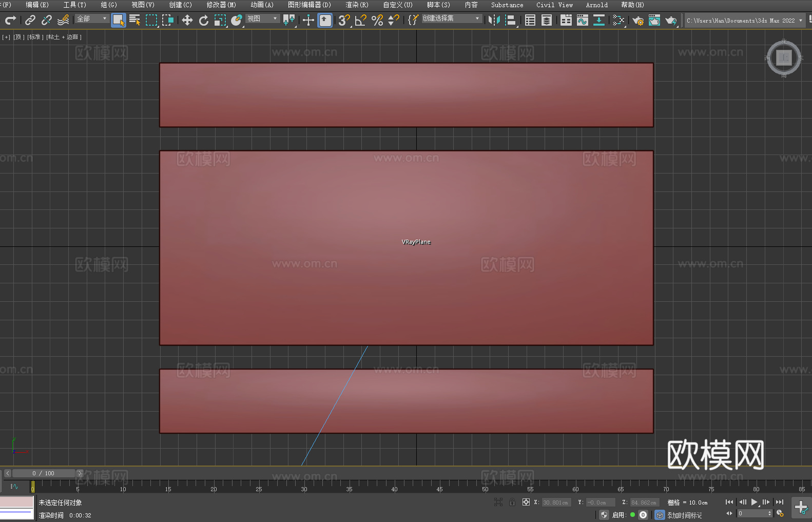Select the Link objects tool
The height and width of the screenshot is (522, 812).
[x=30, y=20]
